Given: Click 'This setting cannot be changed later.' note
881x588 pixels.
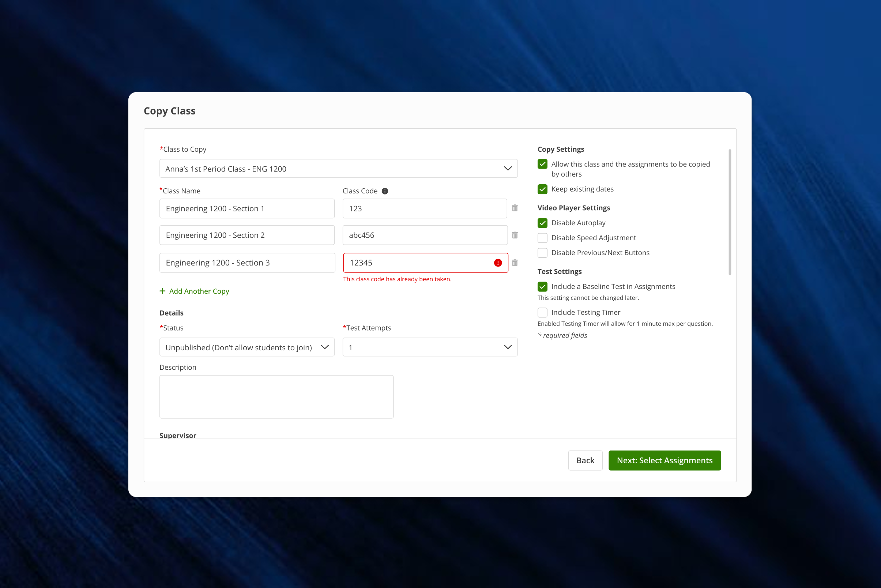Looking at the screenshot, I should (x=588, y=298).
